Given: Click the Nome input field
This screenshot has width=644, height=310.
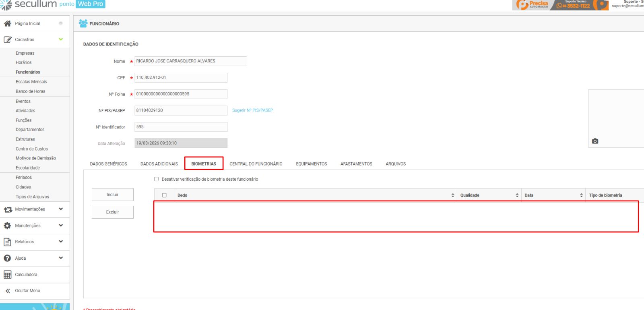Looking at the screenshot, I should pos(190,61).
